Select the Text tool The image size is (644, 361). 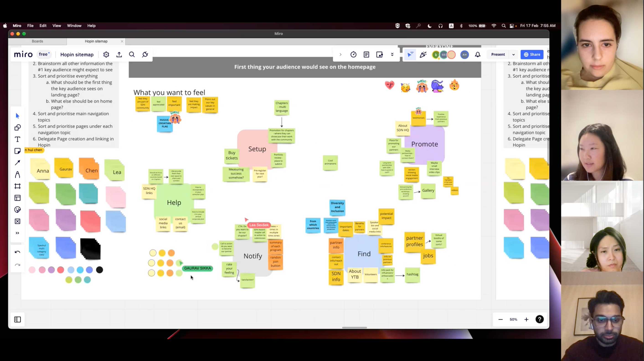[x=17, y=139]
